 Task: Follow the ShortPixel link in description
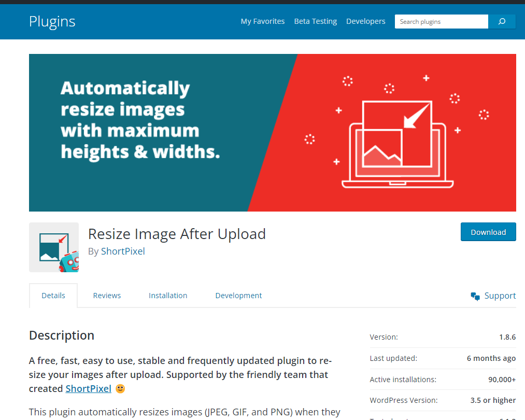point(88,388)
